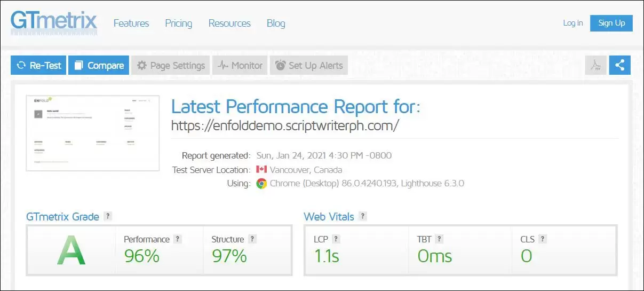The height and width of the screenshot is (291, 644).
Task: Go to the Pricing page
Action: pos(178,23)
